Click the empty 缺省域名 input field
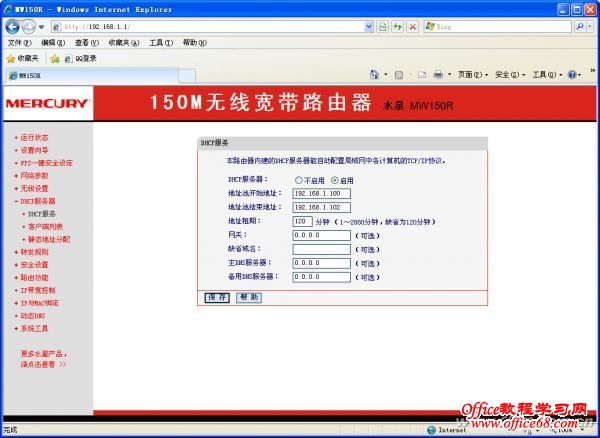Image resolution: width=600 pixels, height=438 pixels. pos(321,249)
